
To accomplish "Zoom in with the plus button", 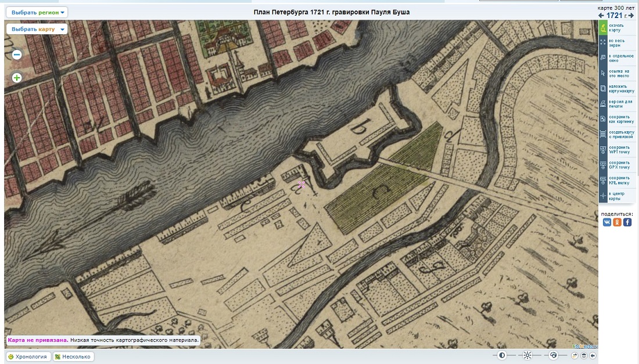I will [x=17, y=78].
